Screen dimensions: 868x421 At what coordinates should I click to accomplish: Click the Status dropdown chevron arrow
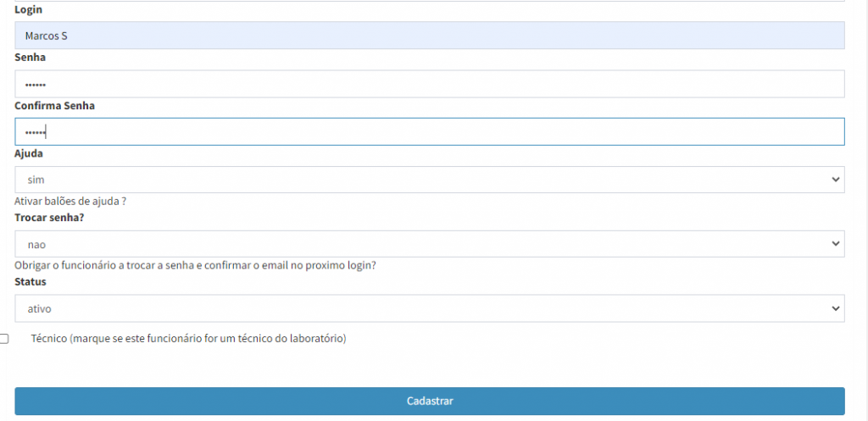pyautogui.click(x=836, y=308)
